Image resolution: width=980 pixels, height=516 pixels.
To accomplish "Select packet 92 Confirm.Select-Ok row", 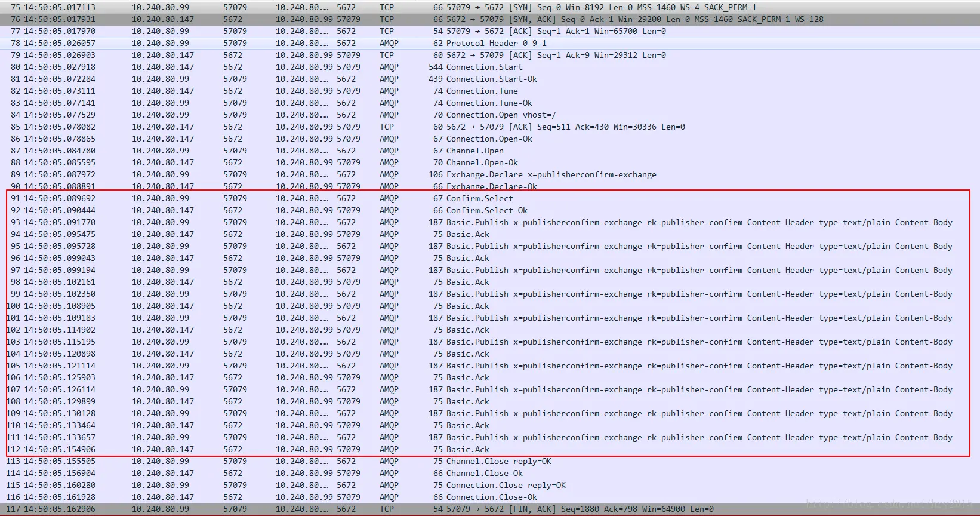I will [x=490, y=210].
